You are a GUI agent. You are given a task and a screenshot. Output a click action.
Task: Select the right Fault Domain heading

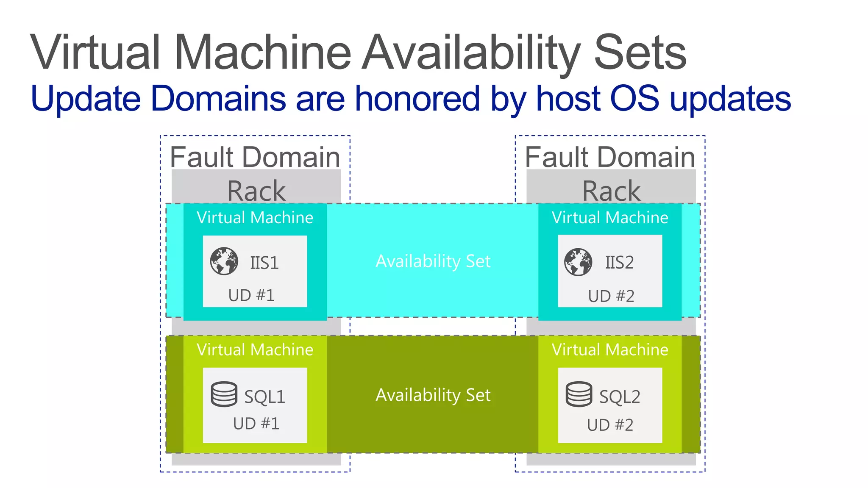coord(610,157)
